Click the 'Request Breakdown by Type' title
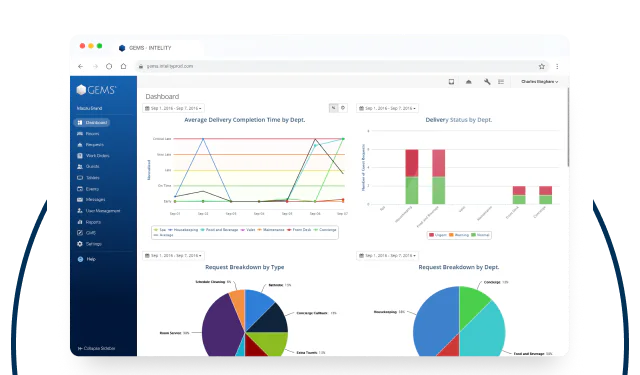This screenshot has width=640, height=375. tap(244, 267)
